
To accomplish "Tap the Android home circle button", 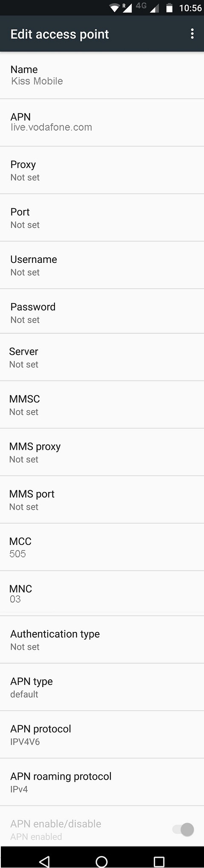I will (101, 861).
